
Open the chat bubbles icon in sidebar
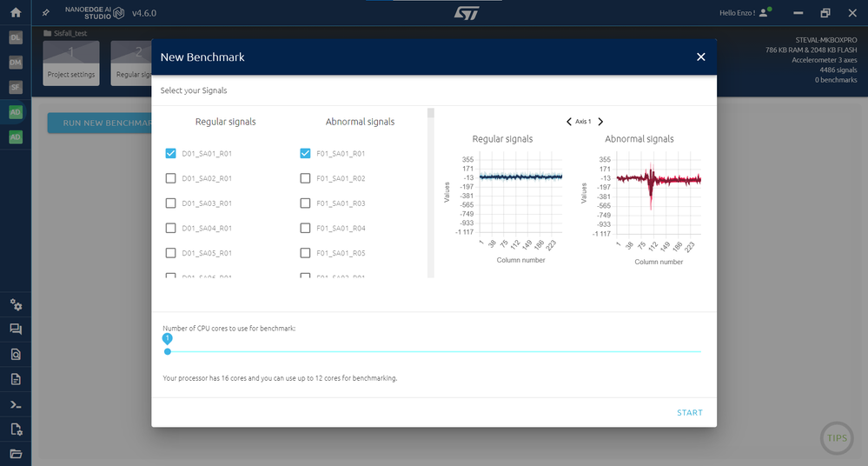click(16, 330)
